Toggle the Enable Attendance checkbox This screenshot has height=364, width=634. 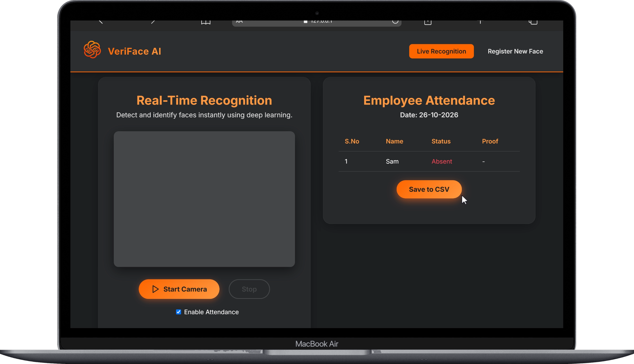pyautogui.click(x=178, y=312)
